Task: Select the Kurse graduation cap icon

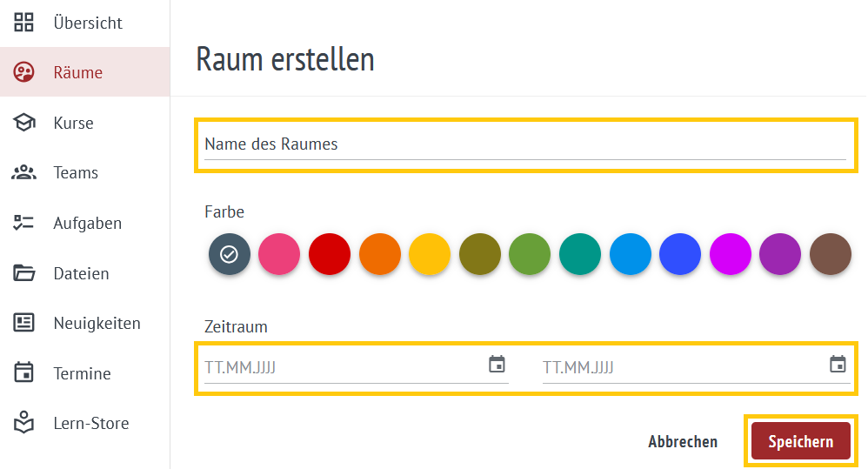Action: (x=23, y=123)
